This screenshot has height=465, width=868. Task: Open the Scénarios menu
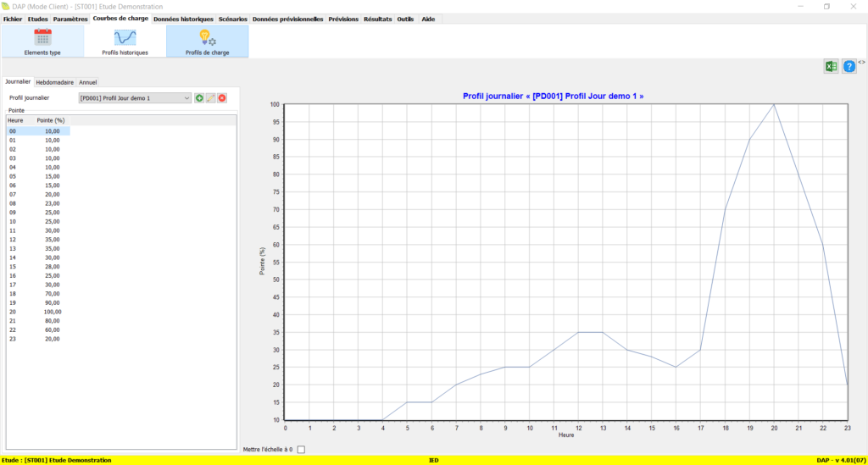(x=233, y=19)
